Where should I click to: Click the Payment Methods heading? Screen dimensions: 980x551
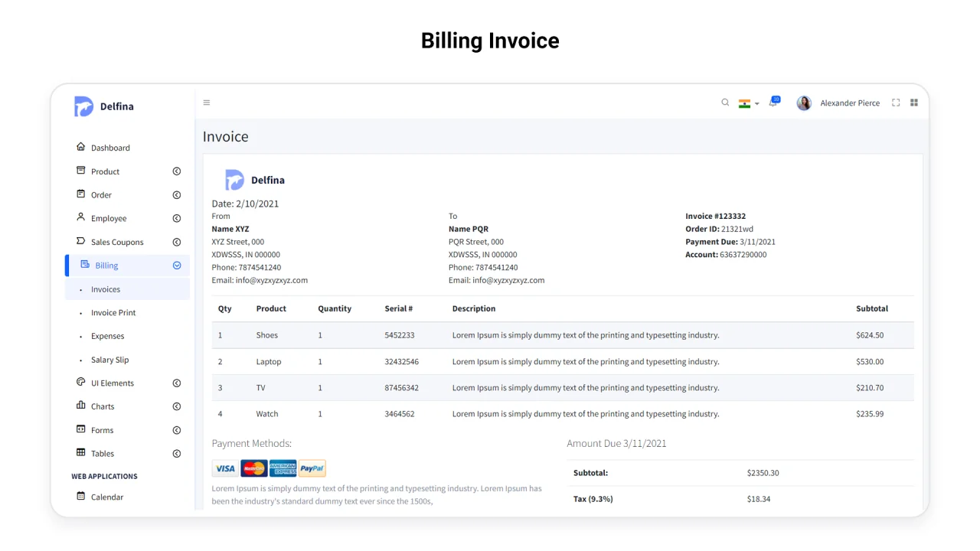pyautogui.click(x=252, y=443)
